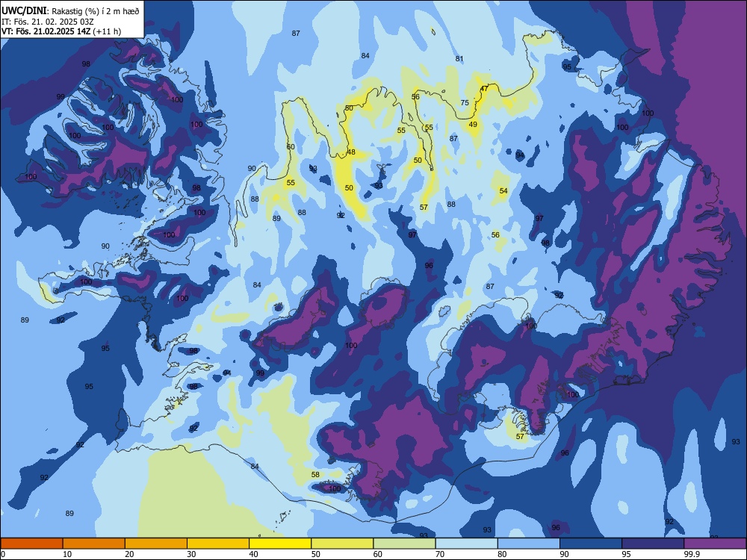747x560 pixels.
Task: Click the legend tick label 80
Action: point(503,554)
